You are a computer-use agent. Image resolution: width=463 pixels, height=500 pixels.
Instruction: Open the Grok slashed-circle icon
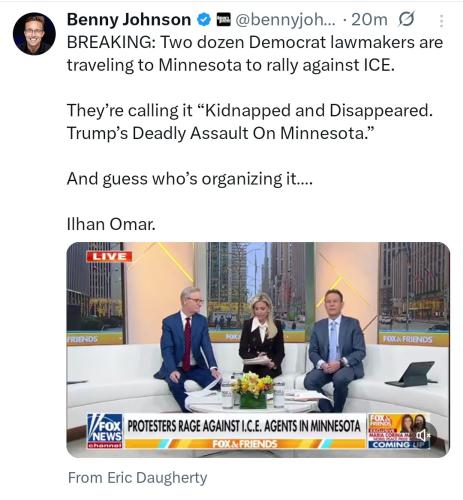[406, 20]
